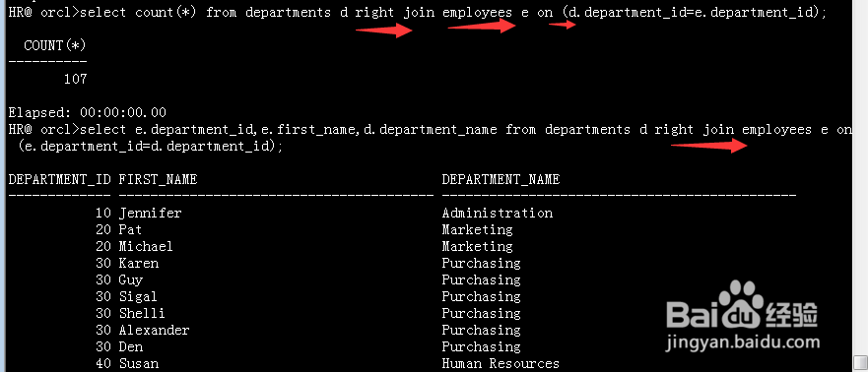Click Purchasing in Shelli's row
Screen dimensions: 868x372
[481, 313]
